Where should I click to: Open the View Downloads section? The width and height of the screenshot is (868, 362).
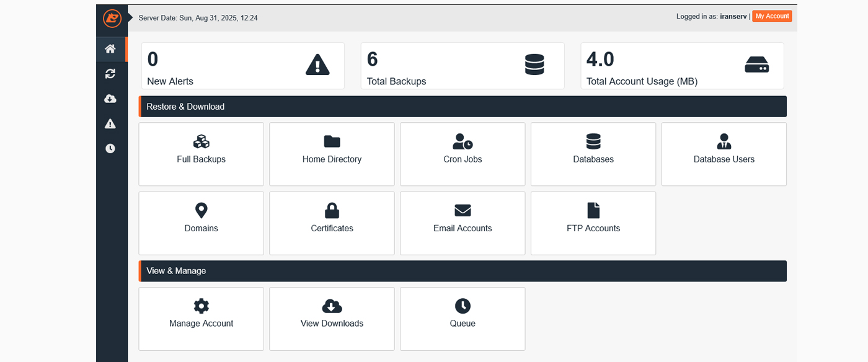click(332, 319)
